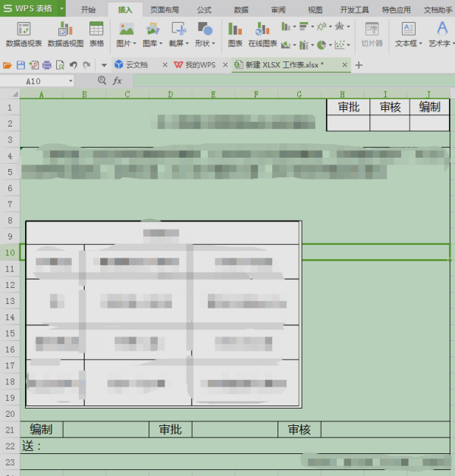
Task: Add a new document tab with plus
Action: point(359,65)
